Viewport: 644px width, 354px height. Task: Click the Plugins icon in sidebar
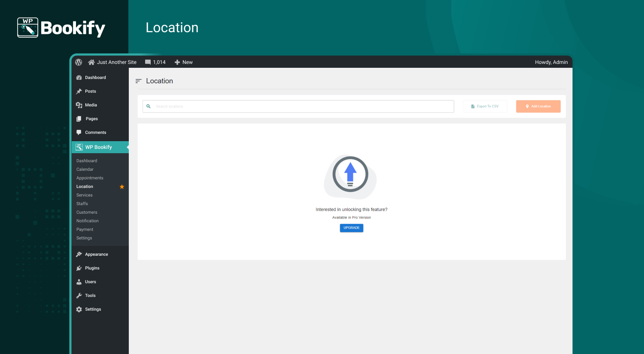click(79, 268)
